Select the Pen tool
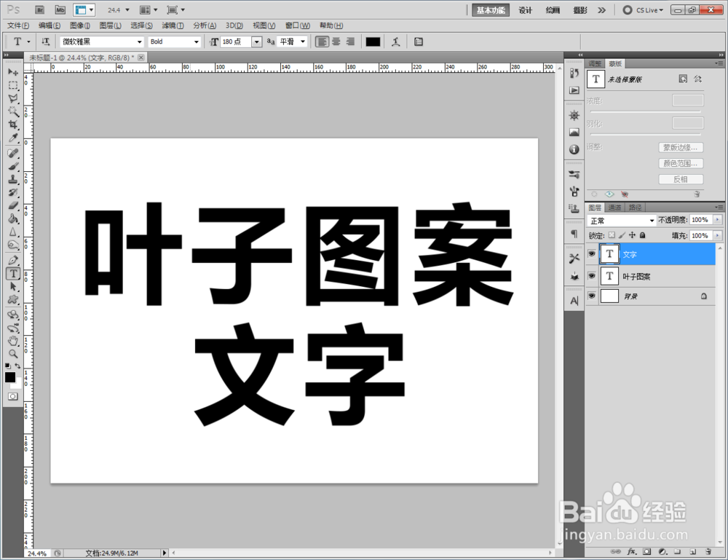The width and height of the screenshot is (728, 560). click(13, 260)
